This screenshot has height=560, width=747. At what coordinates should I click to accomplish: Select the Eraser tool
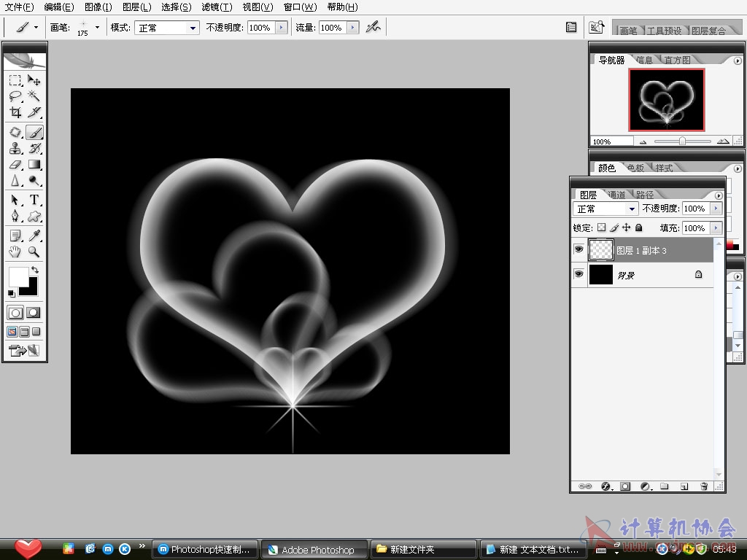tap(15, 164)
